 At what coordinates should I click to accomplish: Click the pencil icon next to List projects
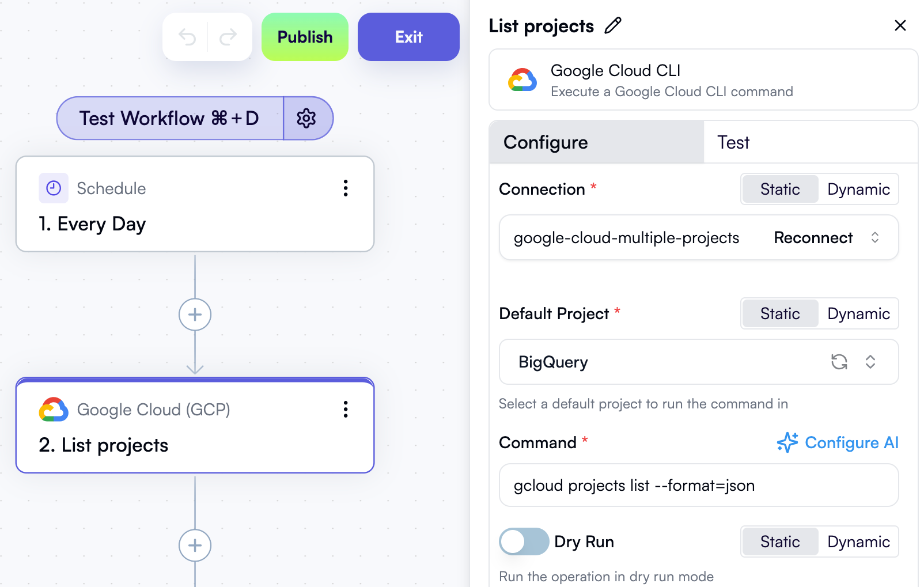(x=613, y=25)
